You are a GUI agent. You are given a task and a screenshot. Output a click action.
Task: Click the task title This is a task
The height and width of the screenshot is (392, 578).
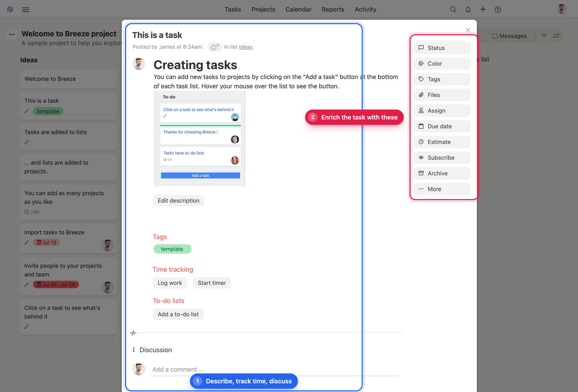[x=157, y=35]
